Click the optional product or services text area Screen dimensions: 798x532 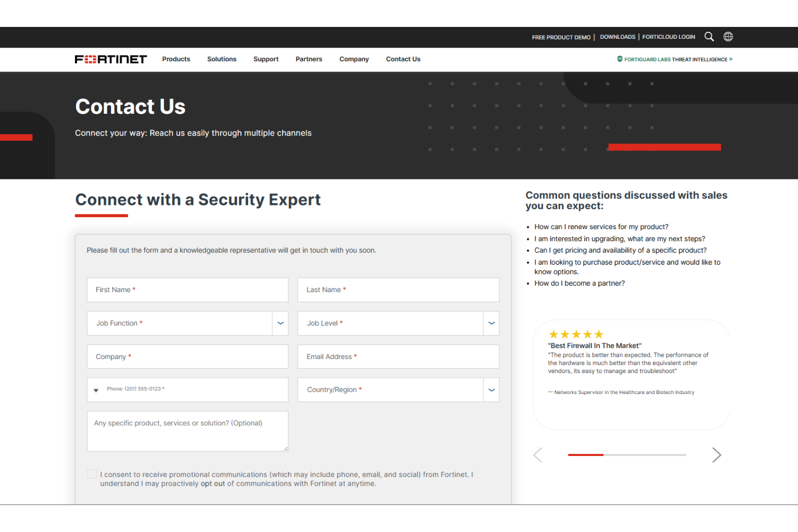point(188,431)
